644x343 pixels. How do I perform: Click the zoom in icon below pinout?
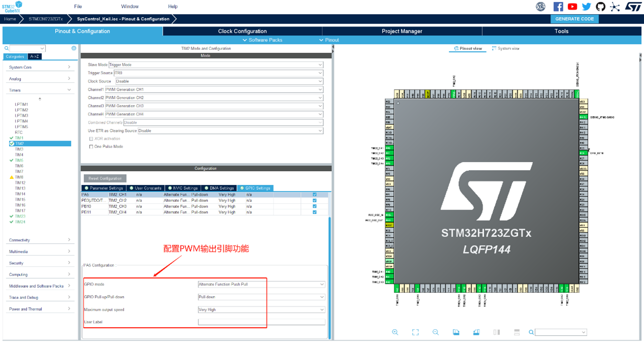coord(395,332)
